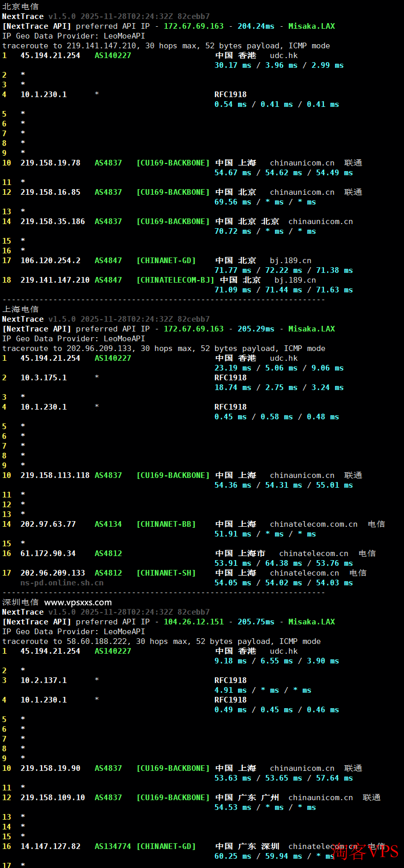Click the ns-pd.online.sh.cn hostname
The height and width of the screenshot is (868, 404).
[x=62, y=583]
